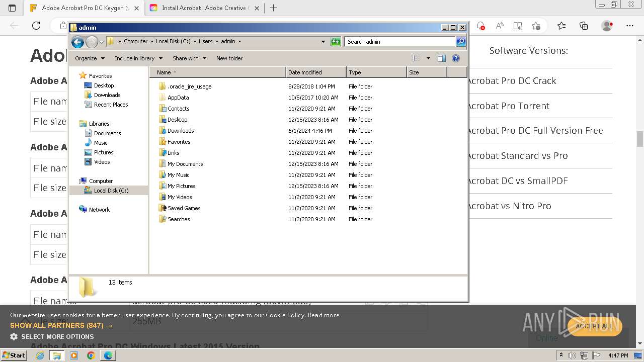Select the My Documents folder
This screenshot has height=362, width=644.
181,164
